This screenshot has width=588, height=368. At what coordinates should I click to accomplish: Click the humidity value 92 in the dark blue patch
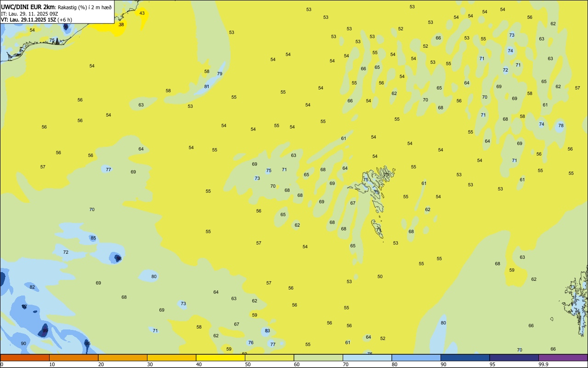pyautogui.click(x=24, y=307)
